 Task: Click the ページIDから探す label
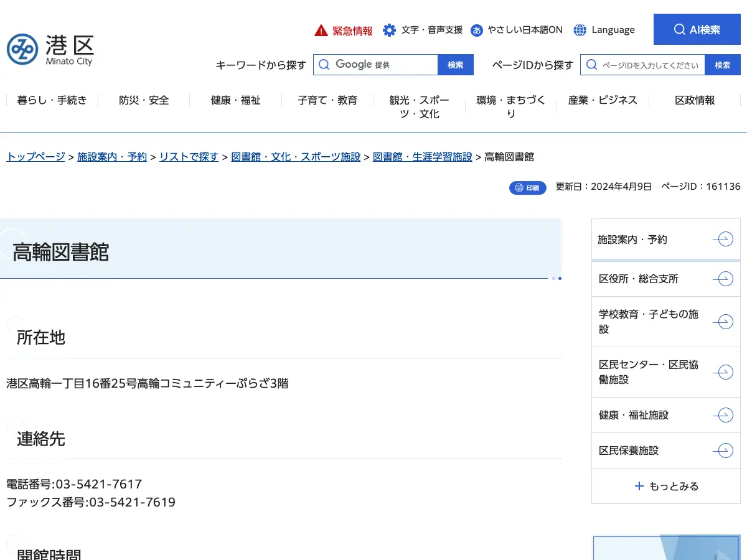tap(533, 65)
